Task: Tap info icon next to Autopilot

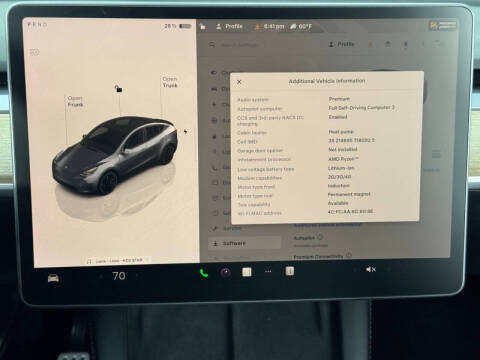Action: coord(320,237)
